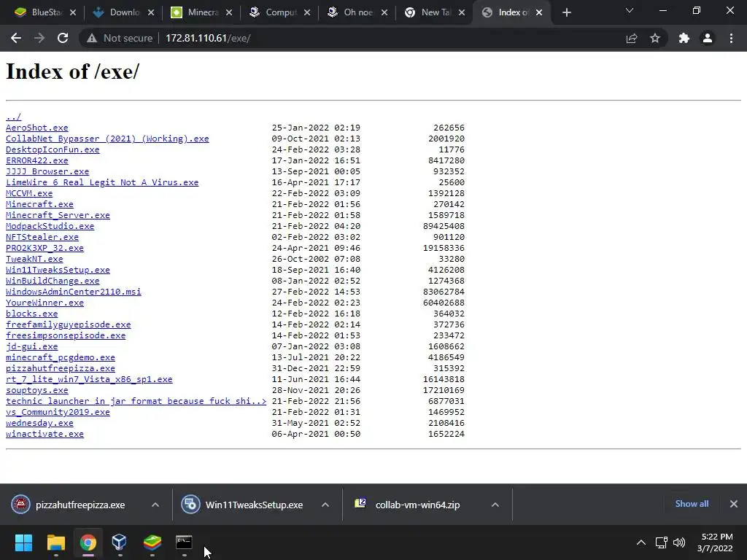Viewport: 747px width, 560px height.
Task: Open File Explorer from taskbar
Action: [55, 542]
